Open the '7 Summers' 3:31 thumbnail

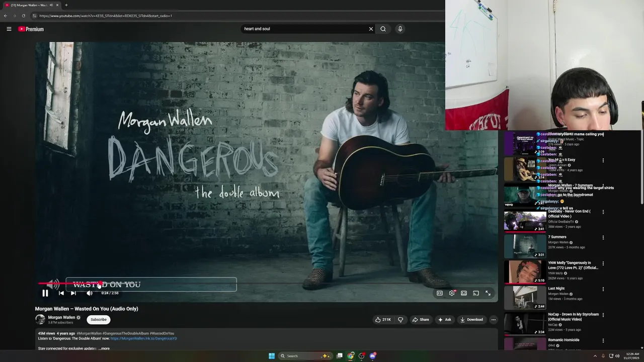pos(525,247)
